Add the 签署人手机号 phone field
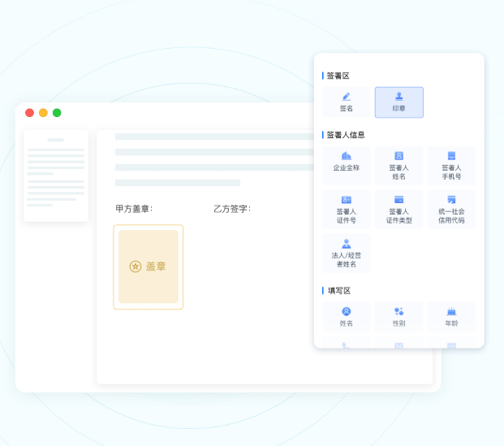The width and height of the screenshot is (504, 446). (x=451, y=166)
